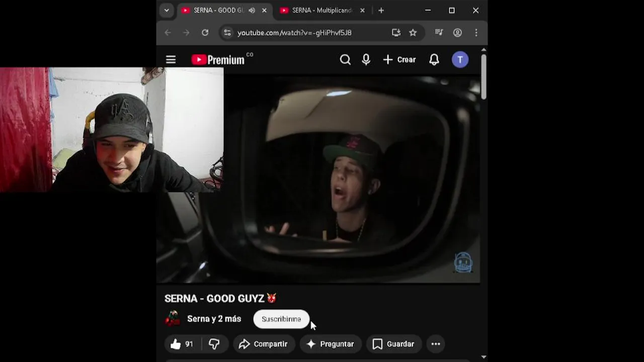Click the video title SERNA - GOOD GUYZ

pos(220,299)
